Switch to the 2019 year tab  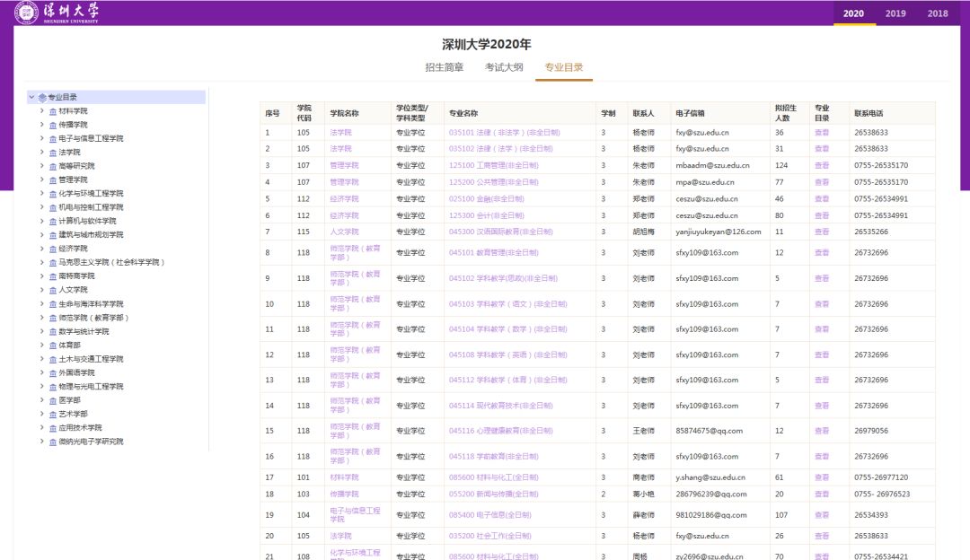895,13
